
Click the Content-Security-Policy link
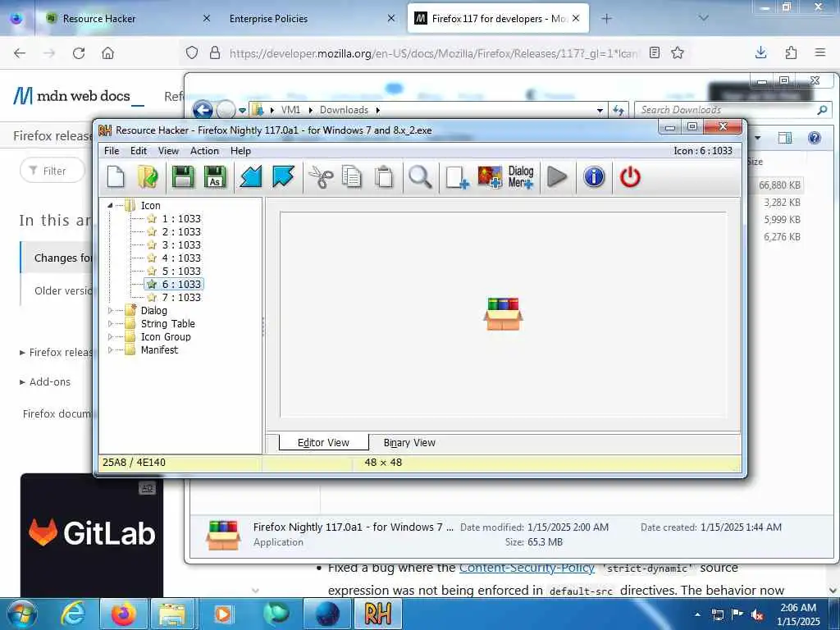(x=527, y=568)
